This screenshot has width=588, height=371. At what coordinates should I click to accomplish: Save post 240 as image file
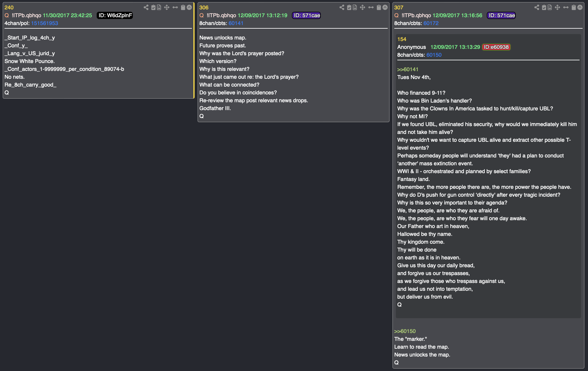159,7
